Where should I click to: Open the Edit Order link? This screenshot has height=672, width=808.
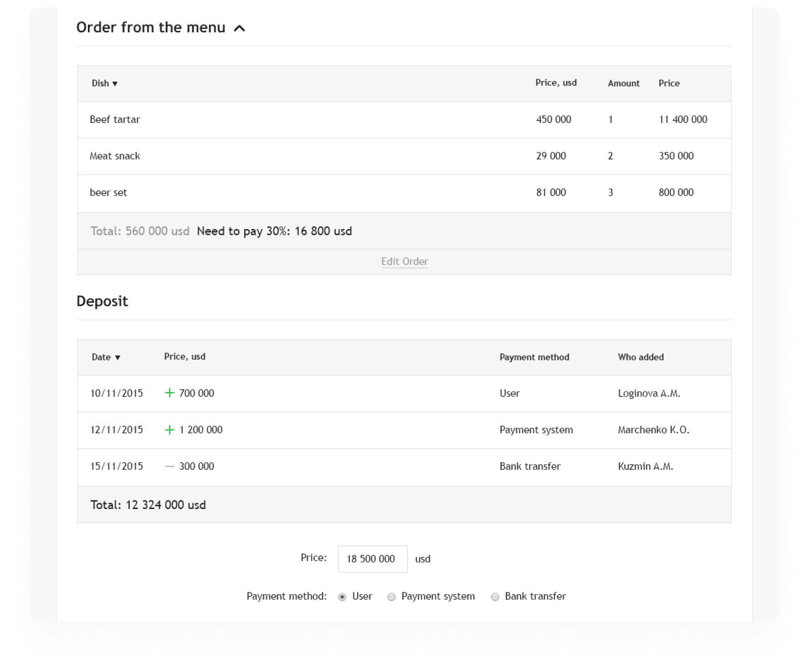pos(404,262)
